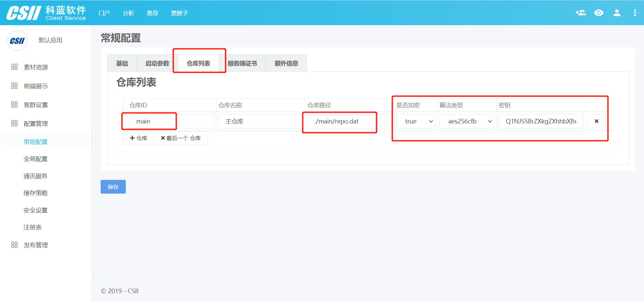Open 注册表 in the sidebar
The height and width of the screenshot is (302, 644).
[x=33, y=227]
